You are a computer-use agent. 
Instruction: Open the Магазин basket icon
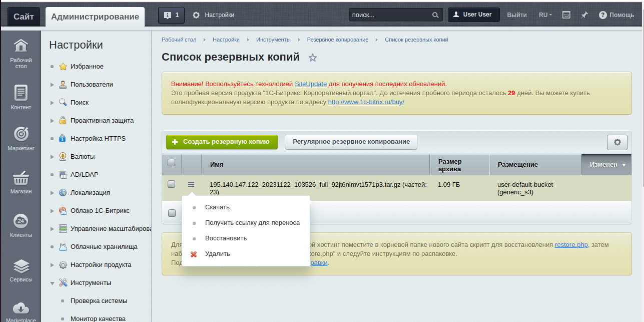click(x=21, y=178)
